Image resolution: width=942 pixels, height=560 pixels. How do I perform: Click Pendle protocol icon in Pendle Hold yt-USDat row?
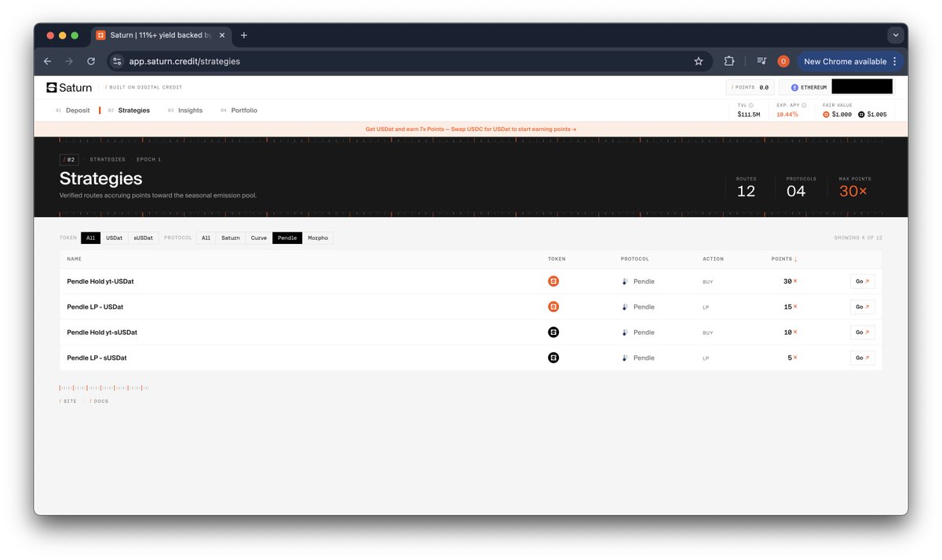625,282
